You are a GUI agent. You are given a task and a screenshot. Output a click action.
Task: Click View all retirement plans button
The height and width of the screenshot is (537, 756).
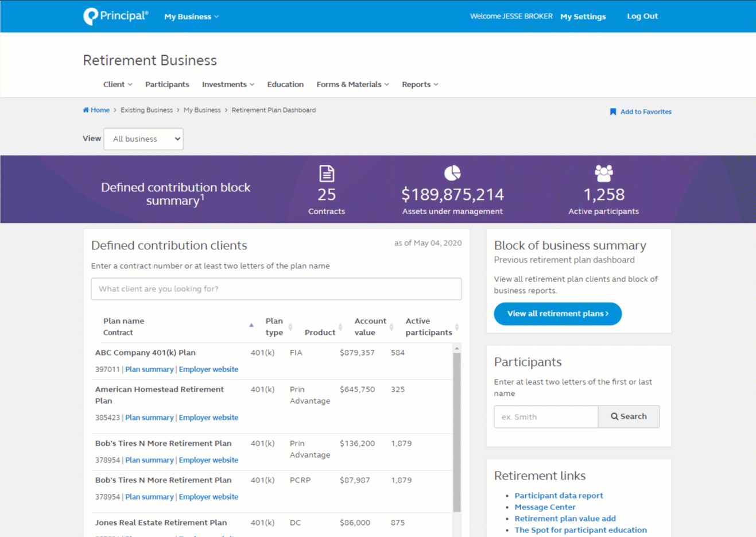557,314
